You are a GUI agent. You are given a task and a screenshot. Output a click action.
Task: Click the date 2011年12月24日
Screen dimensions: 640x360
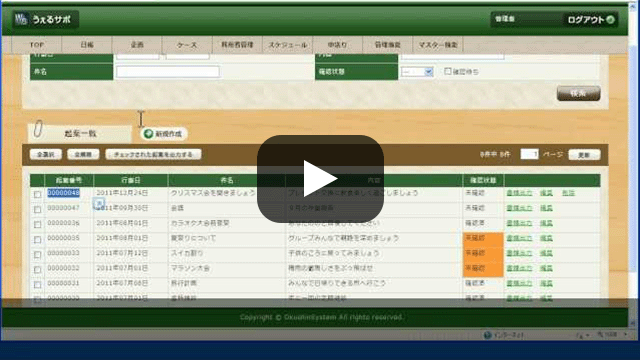click(122, 193)
